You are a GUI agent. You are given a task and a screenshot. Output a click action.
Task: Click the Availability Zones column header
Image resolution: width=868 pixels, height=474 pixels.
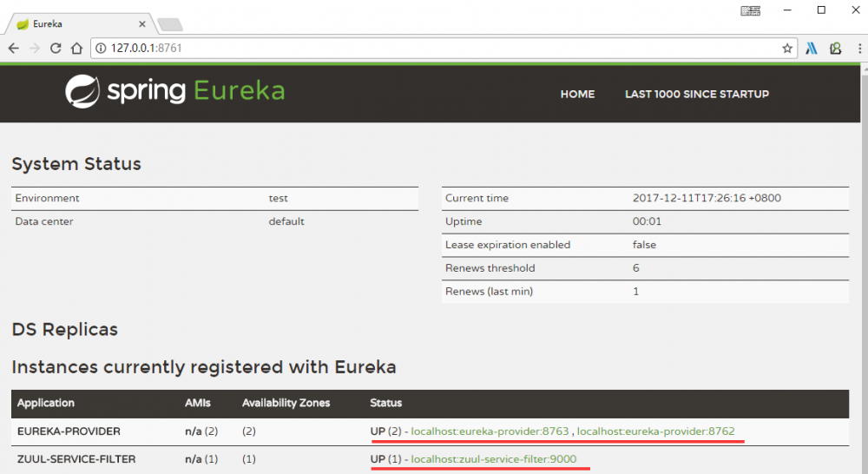[x=286, y=403]
